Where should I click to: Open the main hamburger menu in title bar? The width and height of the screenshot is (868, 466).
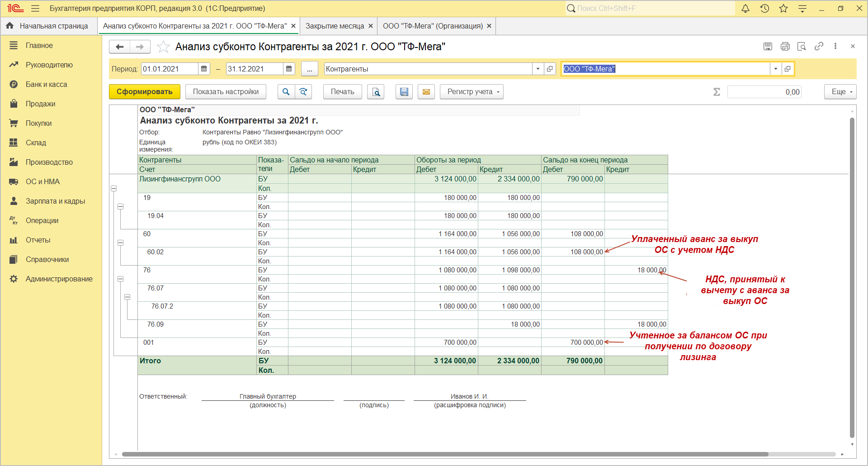click(35, 8)
